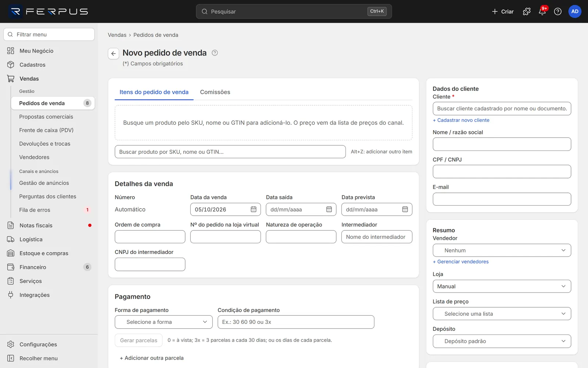This screenshot has width=588, height=368.
Task: Click Cadastrar novo cliente link
Action: pyautogui.click(x=461, y=120)
